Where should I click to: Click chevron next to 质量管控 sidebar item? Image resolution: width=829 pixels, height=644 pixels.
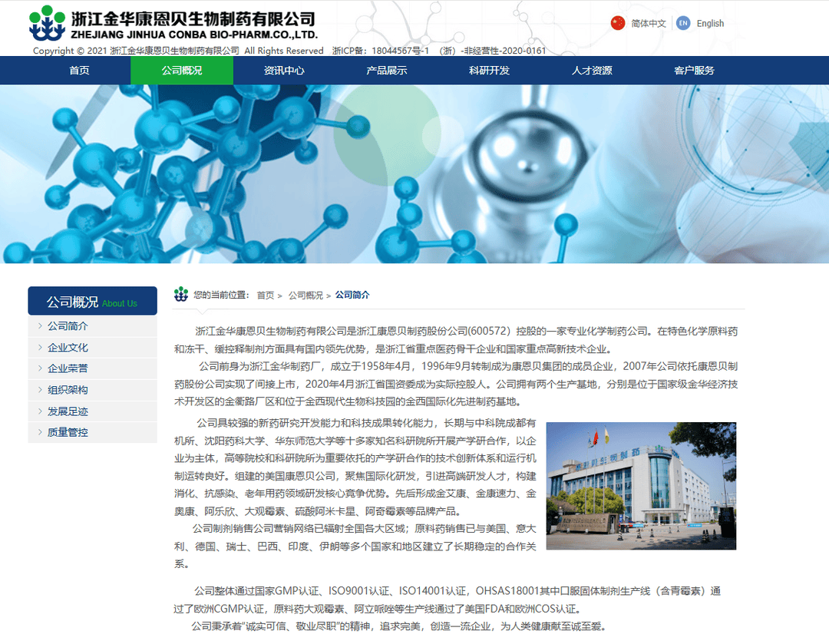(x=40, y=432)
